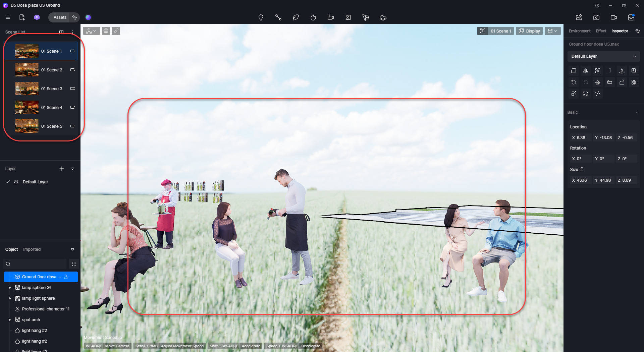Add a new layer with plus icon
The height and width of the screenshot is (352, 644).
click(x=62, y=169)
